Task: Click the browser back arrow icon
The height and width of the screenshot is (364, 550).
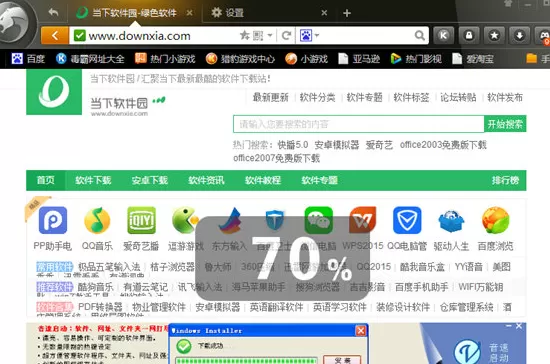Action: [x=53, y=13]
